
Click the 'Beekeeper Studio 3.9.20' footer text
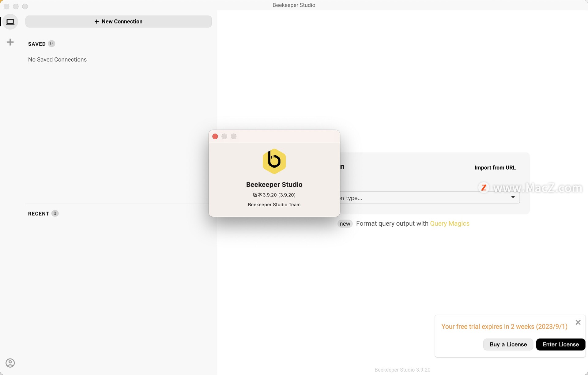tap(402, 370)
